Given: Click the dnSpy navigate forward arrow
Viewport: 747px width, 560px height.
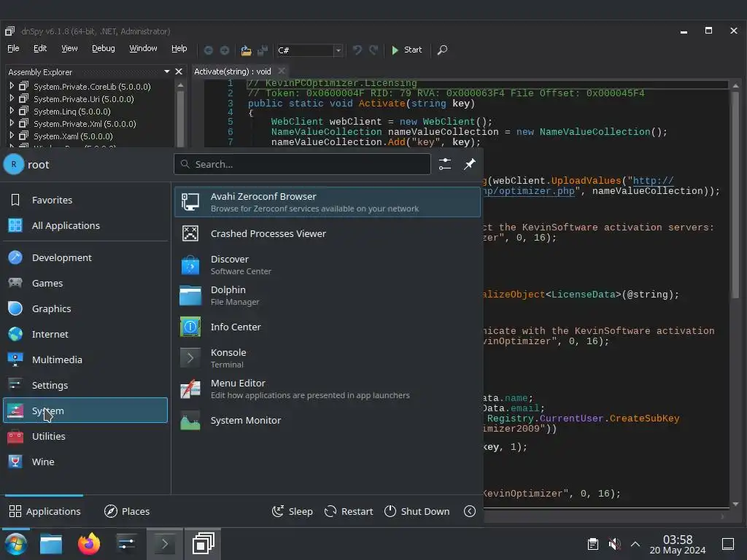Looking at the screenshot, I should pyautogui.click(x=225, y=50).
